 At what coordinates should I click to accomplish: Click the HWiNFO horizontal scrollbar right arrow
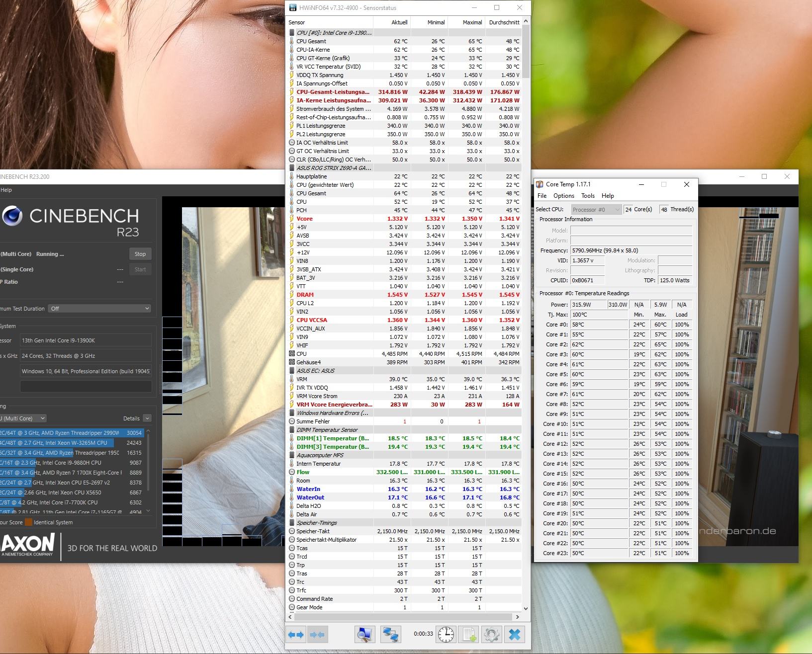pyautogui.click(x=517, y=617)
